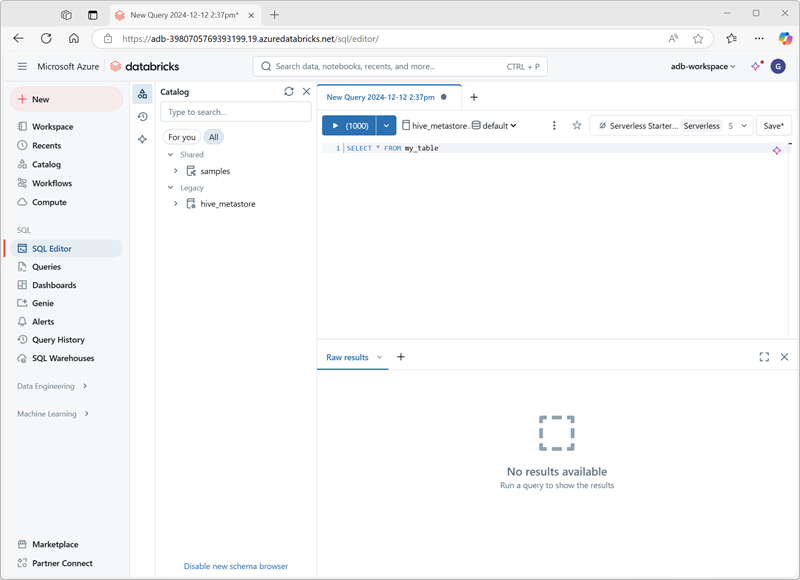
Task: Close the New Query browser tab
Action: [251, 15]
